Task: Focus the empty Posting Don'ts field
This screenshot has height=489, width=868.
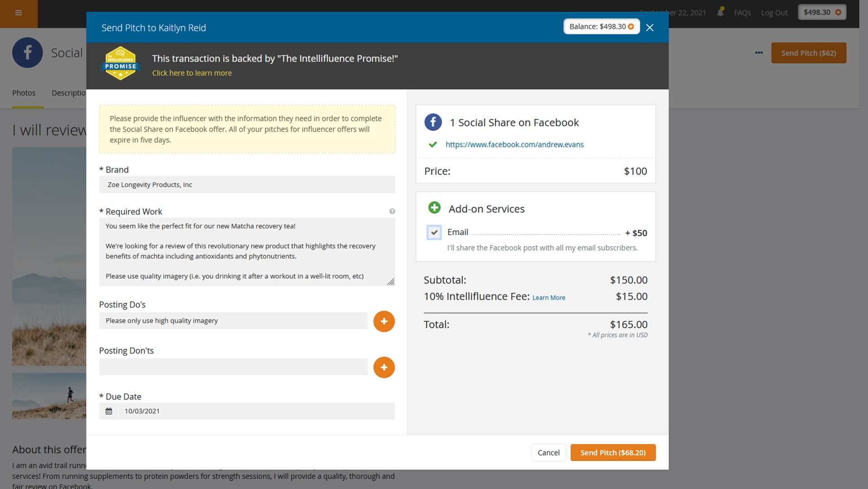Action: [233, 367]
